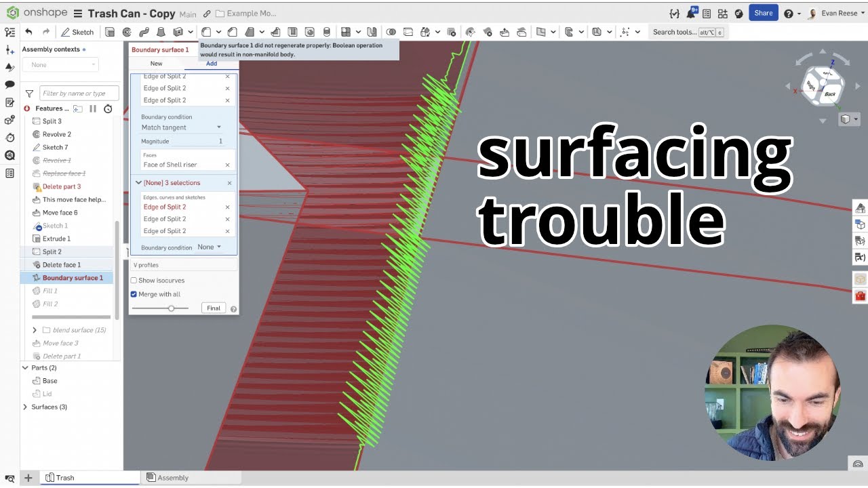Select the Chamfer tool icon

point(233,32)
